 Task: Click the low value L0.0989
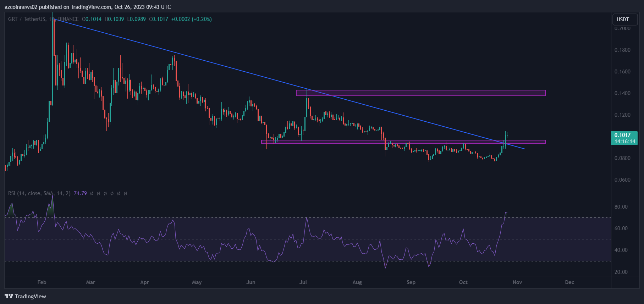click(136, 19)
